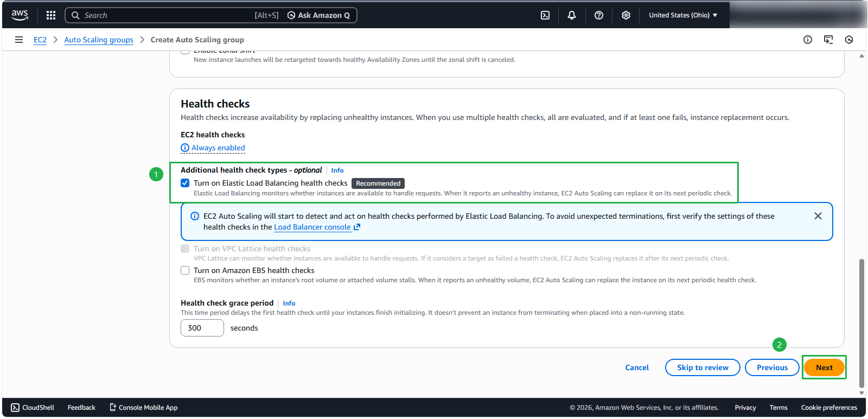The image size is (868, 419).
Task: Open the help question mark icon
Action: (x=599, y=15)
